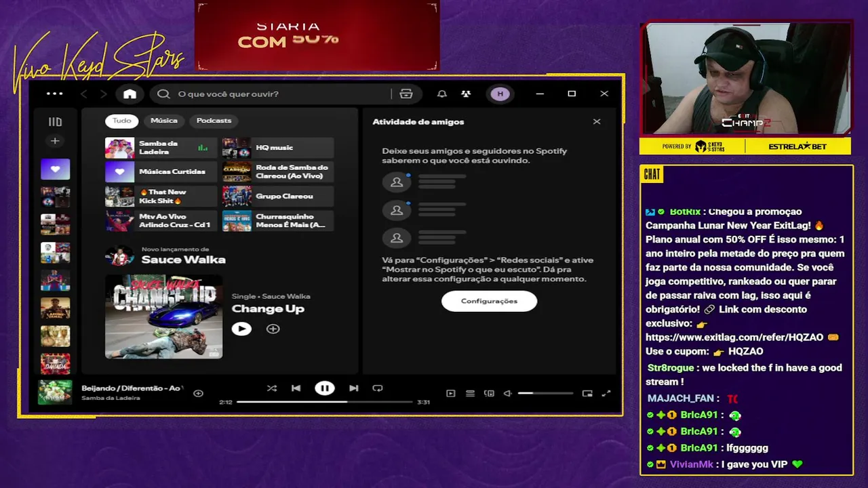Adjust the volume slider
The width and height of the screenshot is (868, 488).
tap(545, 393)
